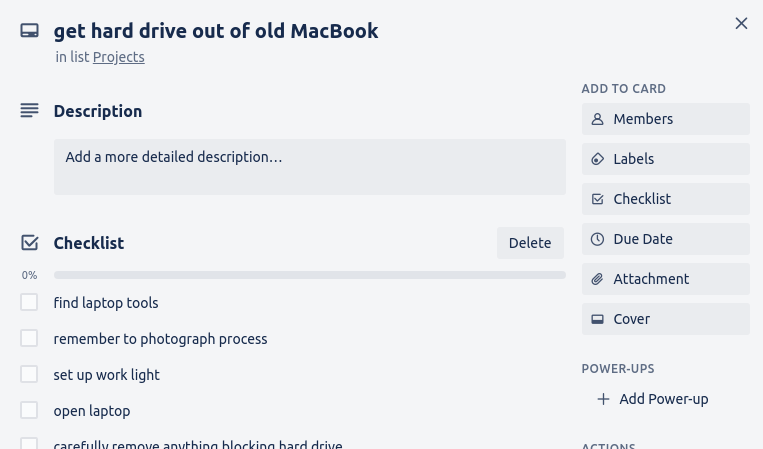Click the Labels tag icon

tap(598, 159)
